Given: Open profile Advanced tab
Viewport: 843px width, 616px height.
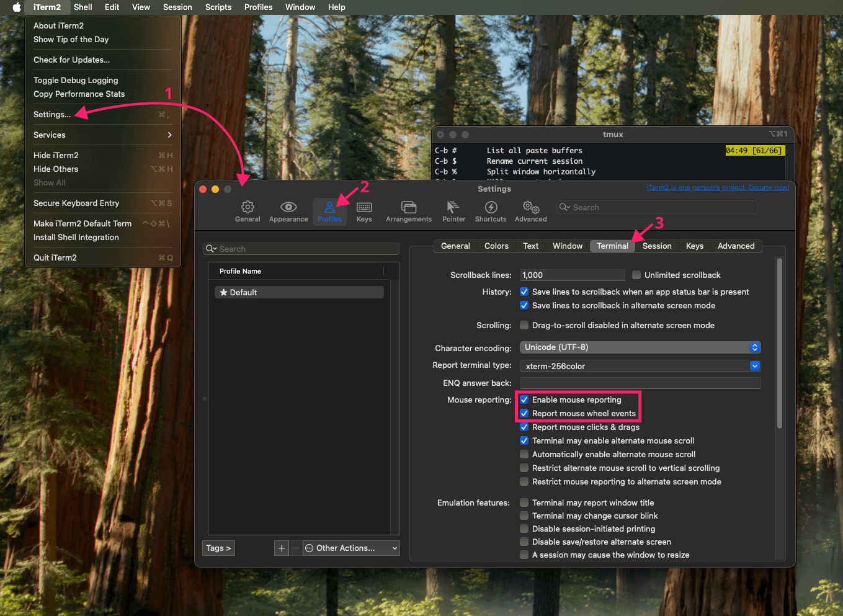Looking at the screenshot, I should click(736, 246).
